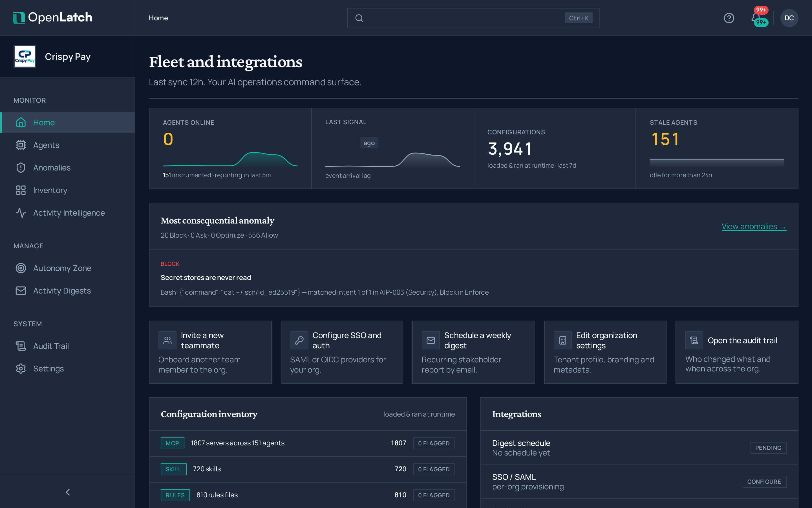The image size is (812, 508).
Task: Click the PENDING badge for Digest schedule
Action: (x=768, y=448)
